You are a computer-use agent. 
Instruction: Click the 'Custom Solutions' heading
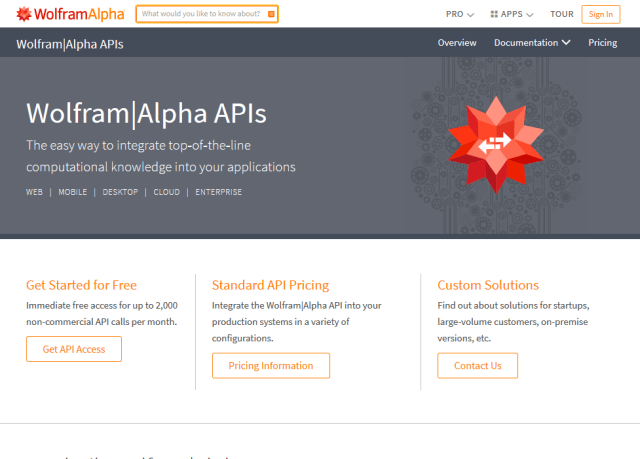(x=488, y=285)
